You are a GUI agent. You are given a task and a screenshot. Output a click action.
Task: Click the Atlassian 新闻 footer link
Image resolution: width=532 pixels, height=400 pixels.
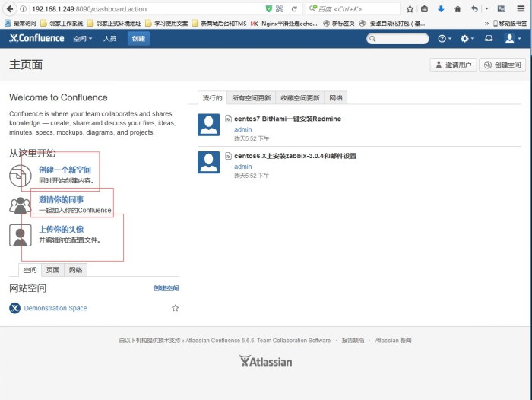tap(393, 340)
